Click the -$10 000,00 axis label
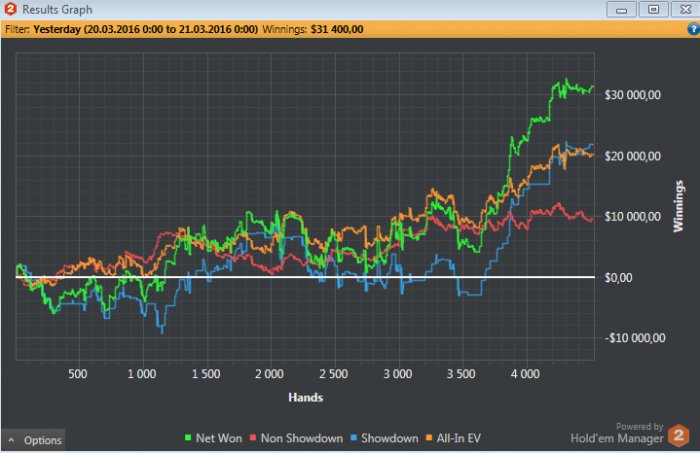The image size is (700, 453). 635,338
